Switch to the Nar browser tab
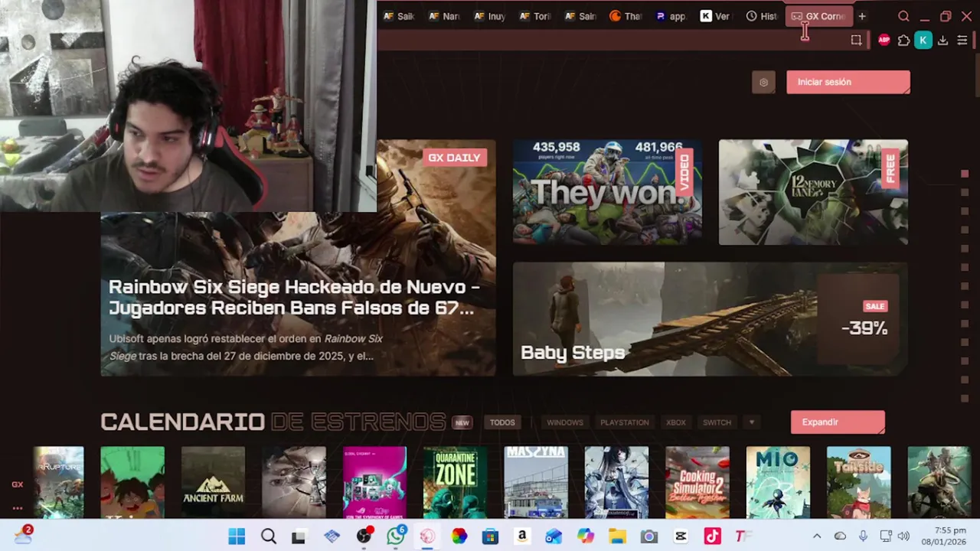The width and height of the screenshot is (980, 551). click(444, 16)
